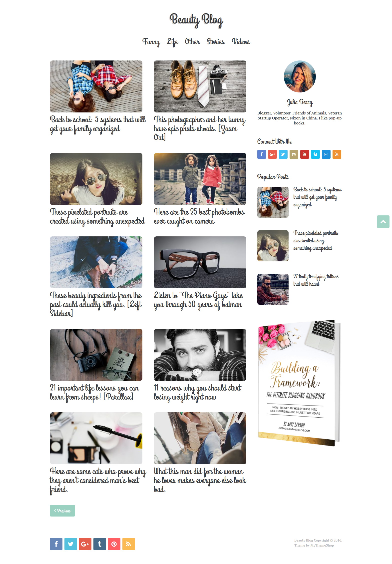Open the glasses thumbnail for Piano Guys post

tap(200, 262)
